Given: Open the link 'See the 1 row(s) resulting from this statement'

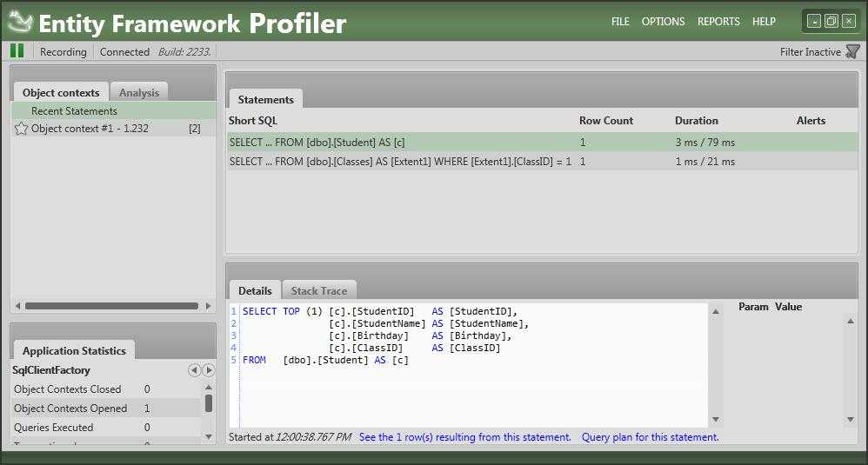Looking at the screenshot, I should coord(465,437).
